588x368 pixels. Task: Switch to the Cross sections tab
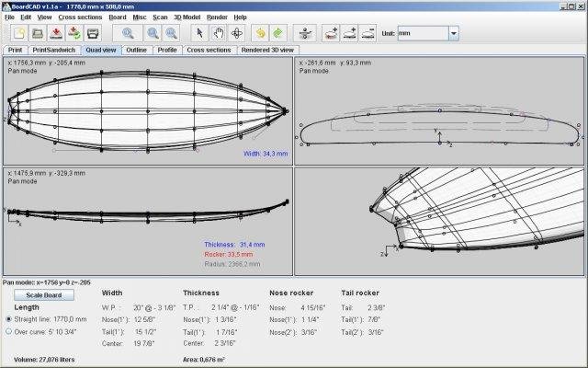tap(209, 50)
